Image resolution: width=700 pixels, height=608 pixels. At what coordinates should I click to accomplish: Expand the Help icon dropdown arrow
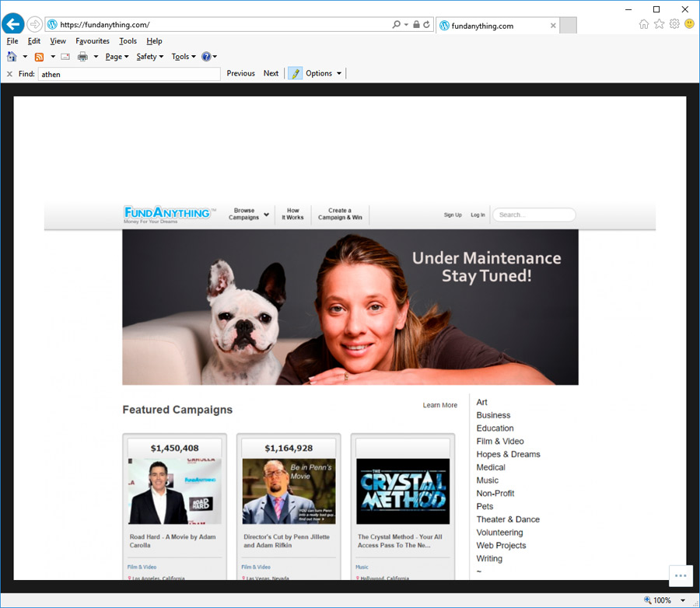point(215,57)
